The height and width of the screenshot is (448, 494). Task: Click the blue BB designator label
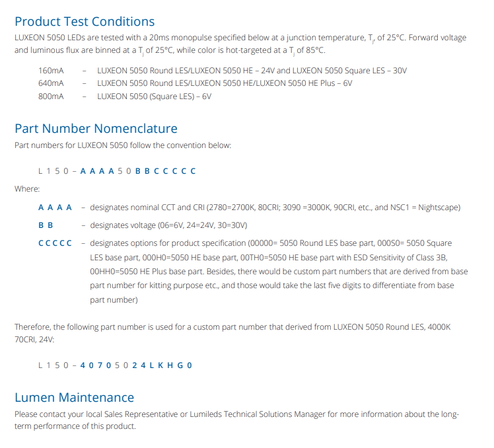point(46,225)
